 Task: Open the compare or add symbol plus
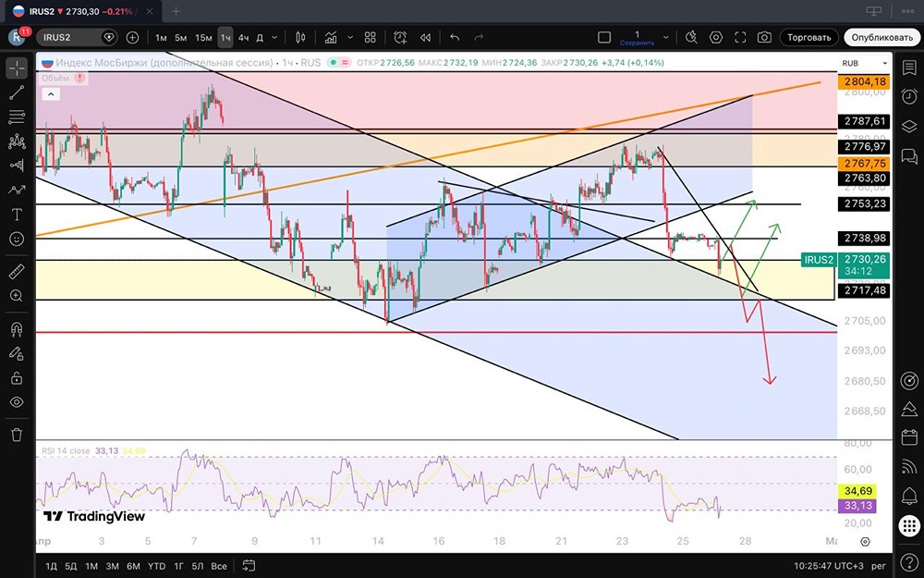coord(132,37)
